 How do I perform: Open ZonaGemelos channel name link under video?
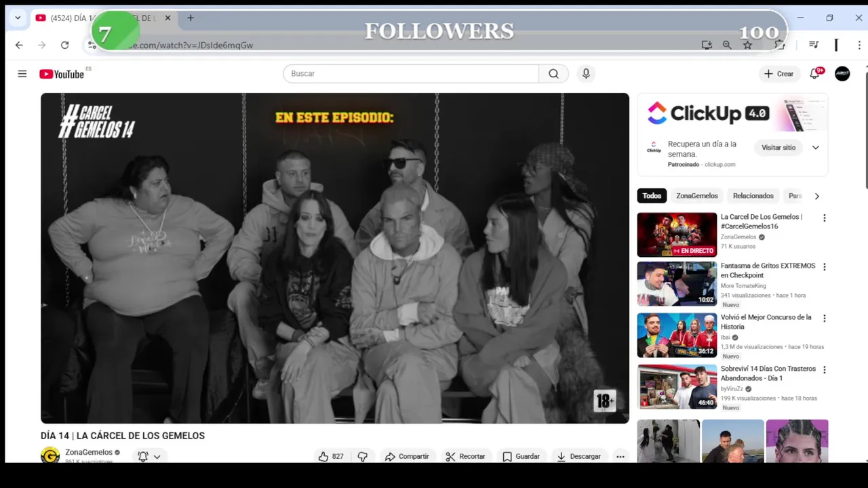89,452
